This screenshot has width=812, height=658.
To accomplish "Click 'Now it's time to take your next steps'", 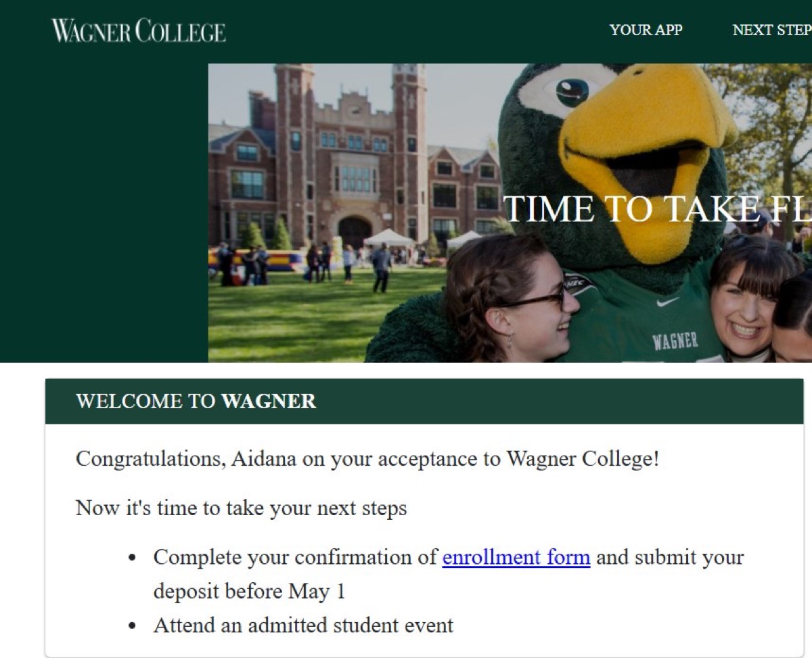I will (242, 508).
